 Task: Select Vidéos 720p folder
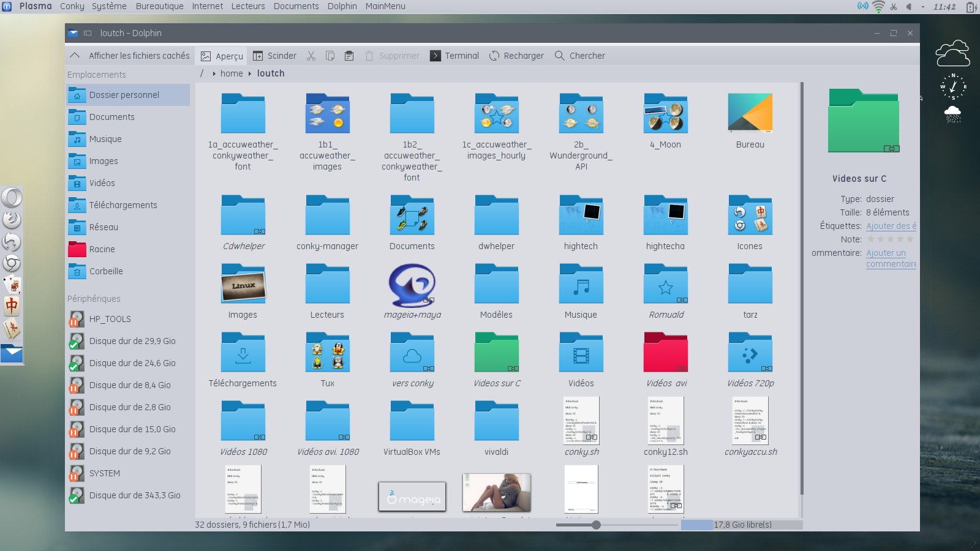point(750,352)
